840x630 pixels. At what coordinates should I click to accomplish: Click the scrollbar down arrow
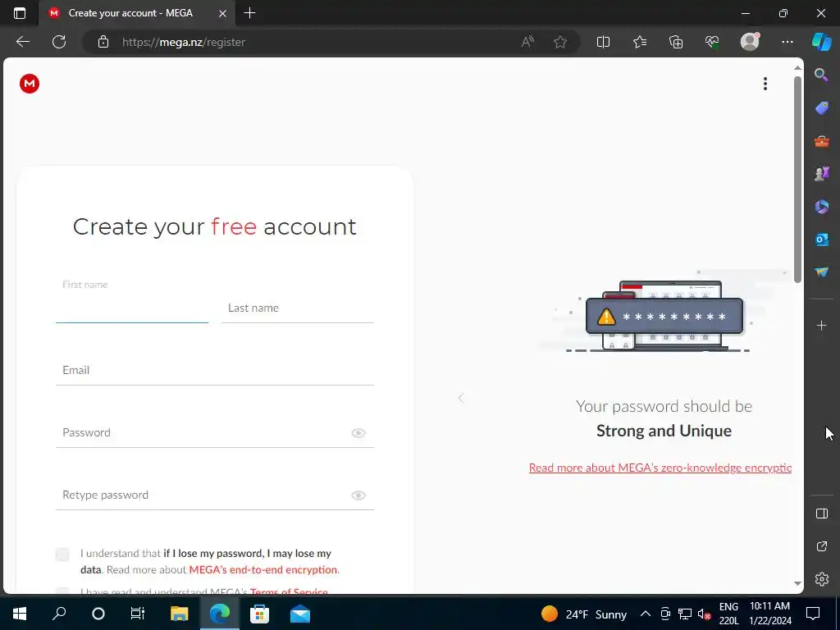tap(797, 583)
